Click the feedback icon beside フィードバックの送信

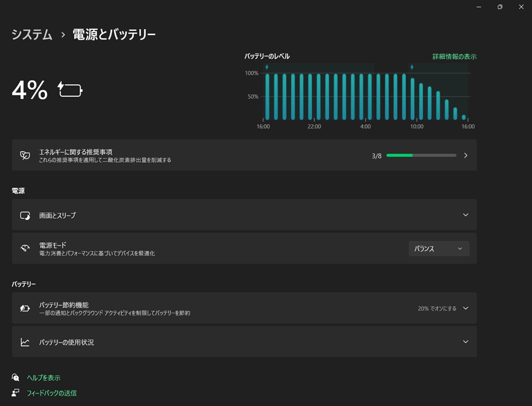[x=15, y=393]
